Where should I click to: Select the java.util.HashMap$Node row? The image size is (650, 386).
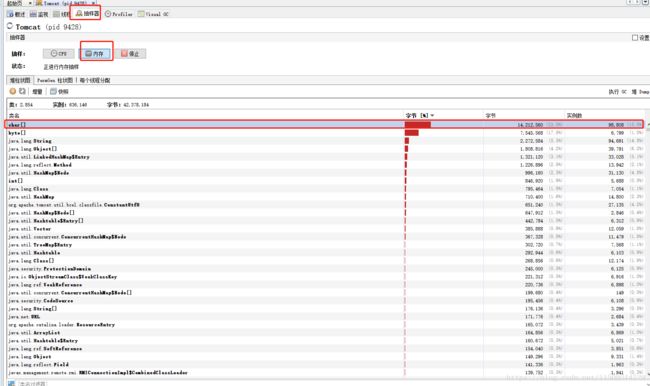click(325, 172)
